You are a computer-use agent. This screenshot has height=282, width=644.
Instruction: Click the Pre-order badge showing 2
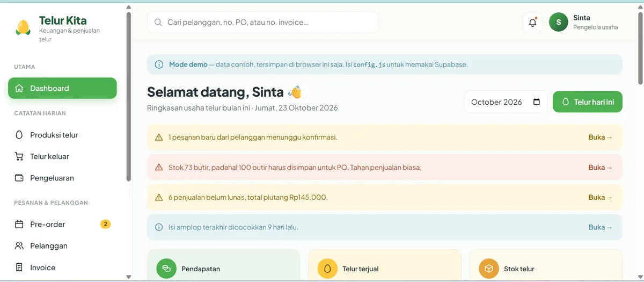click(x=105, y=225)
